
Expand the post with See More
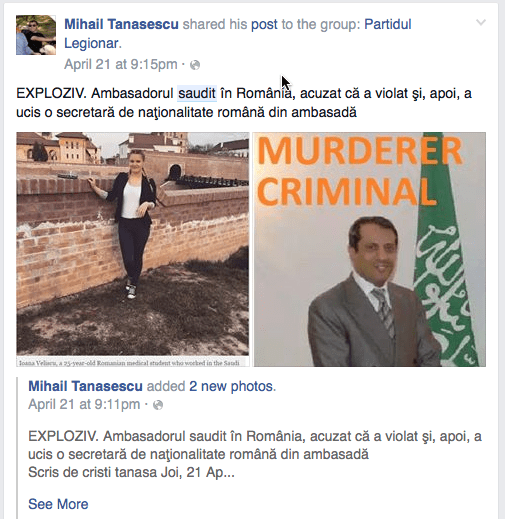pos(58,504)
